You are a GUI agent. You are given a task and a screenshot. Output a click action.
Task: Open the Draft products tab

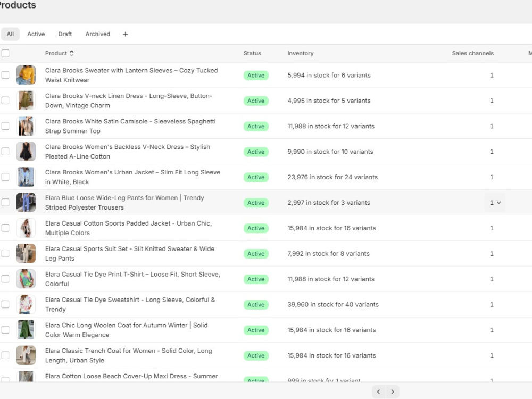click(x=65, y=34)
